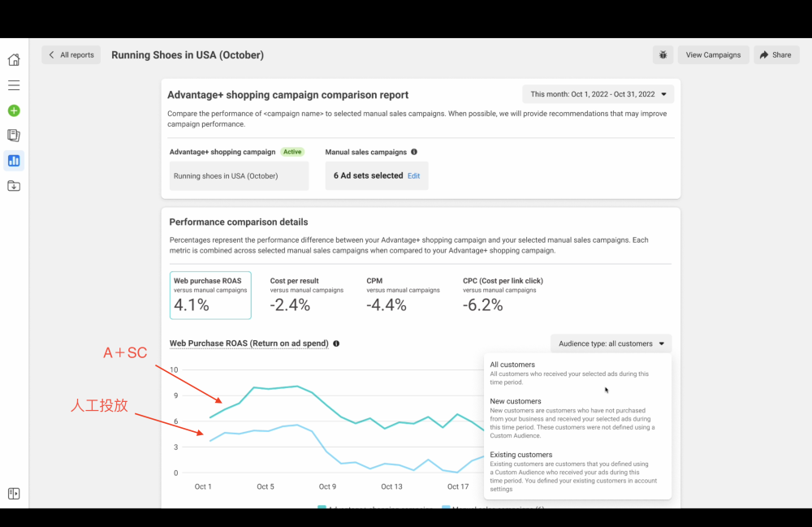Click the Share button

(775, 55)
